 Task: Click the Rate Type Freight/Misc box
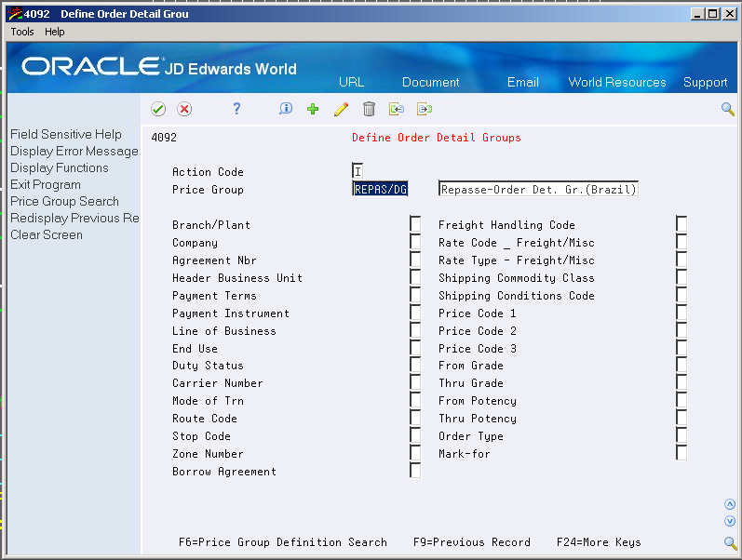coord(681,260)
